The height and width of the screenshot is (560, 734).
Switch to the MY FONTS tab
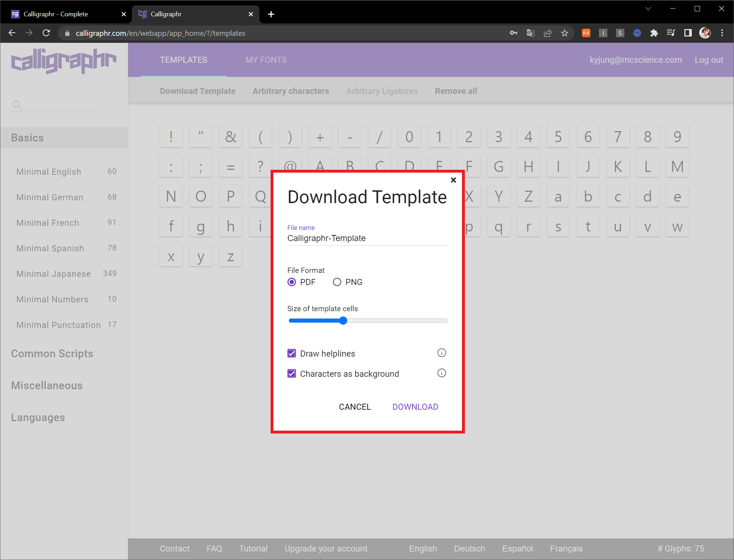click(266, 60)
